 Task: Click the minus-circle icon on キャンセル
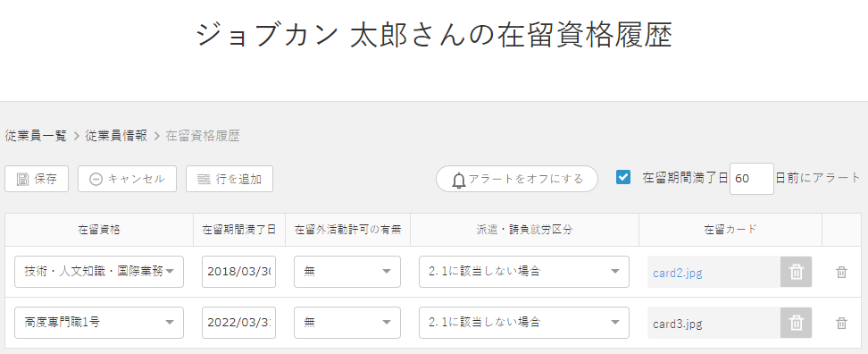[x=96, y=179]
